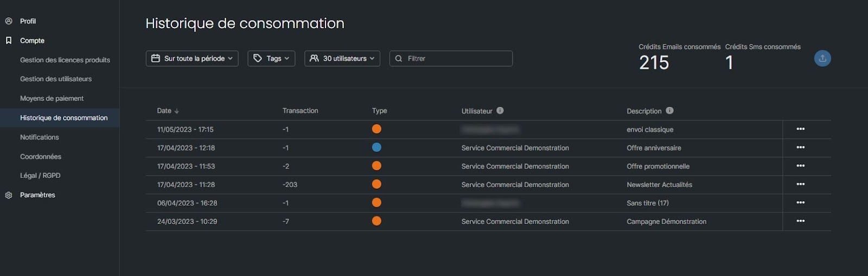868x276 pixels.
Task: Open the 30 utilisateurs dropdown
Action: (342, 59)
